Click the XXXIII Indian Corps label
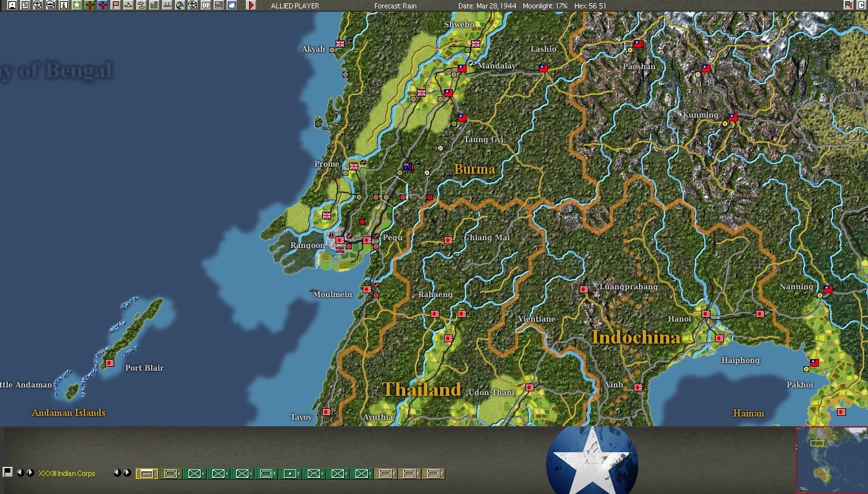 pos(67,473)
